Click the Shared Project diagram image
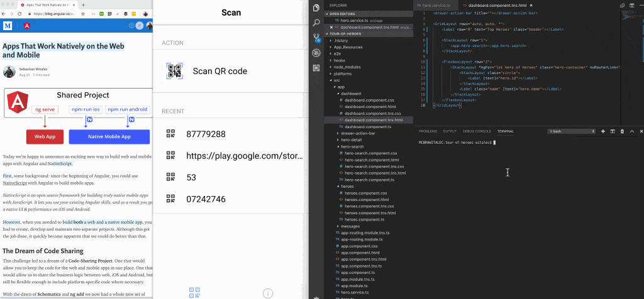 pos(77,116)
